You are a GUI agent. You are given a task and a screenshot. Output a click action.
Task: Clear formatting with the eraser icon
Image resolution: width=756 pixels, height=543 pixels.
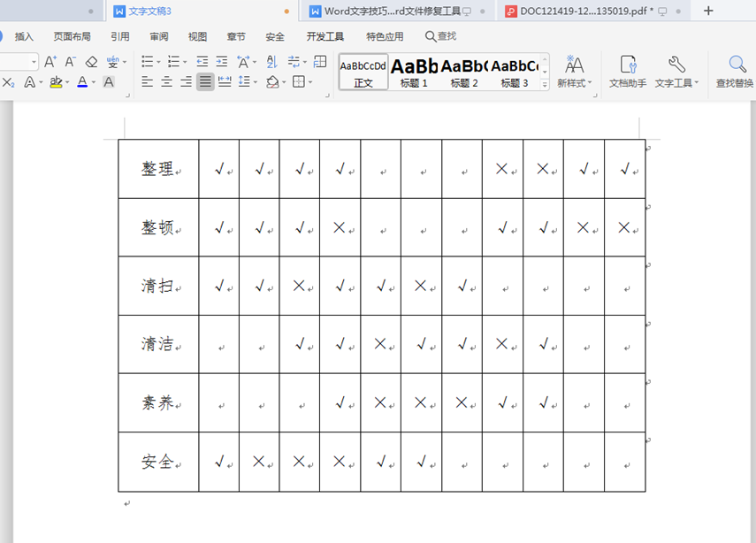(x=91, y=62)
